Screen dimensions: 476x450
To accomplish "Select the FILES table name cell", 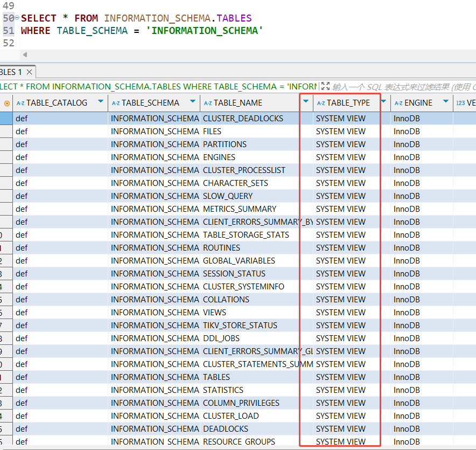I will point(256,131).
